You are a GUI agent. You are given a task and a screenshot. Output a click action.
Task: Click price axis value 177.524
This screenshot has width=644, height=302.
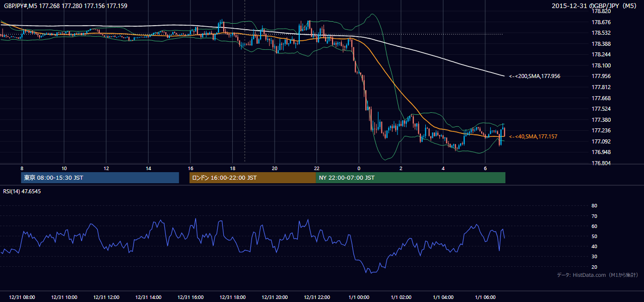tap(601, 109)
